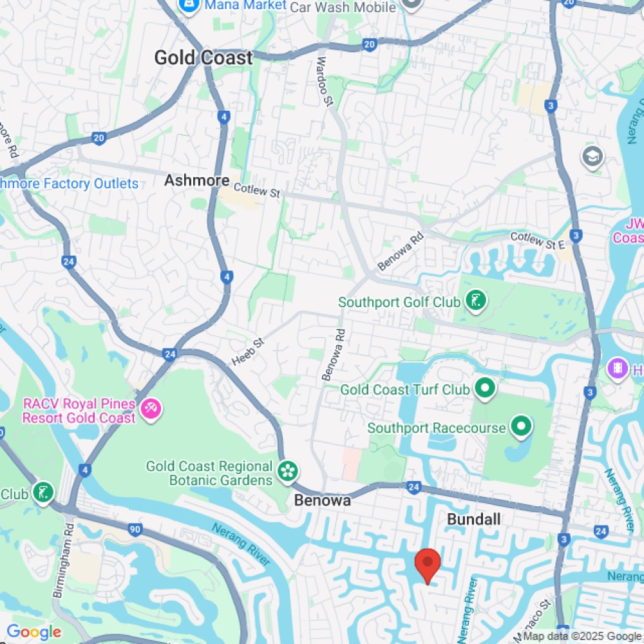
Task: Open Gold Coast Regional Botanic Gardens flower icon
Action: [287, 472]
